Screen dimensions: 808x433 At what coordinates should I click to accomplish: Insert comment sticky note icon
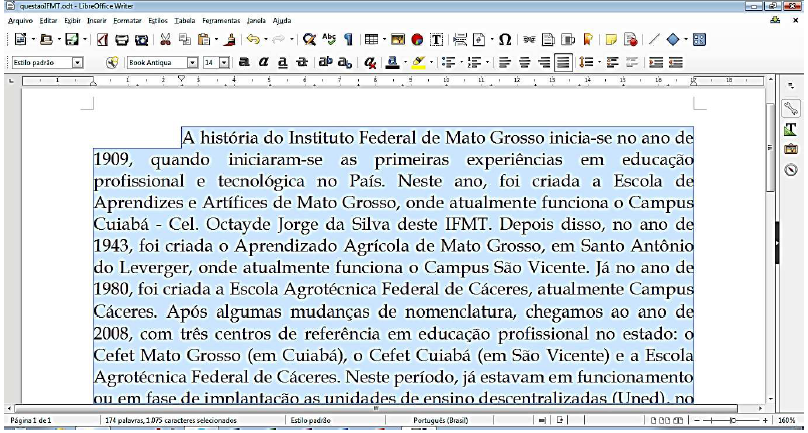(x=611, y=40)
